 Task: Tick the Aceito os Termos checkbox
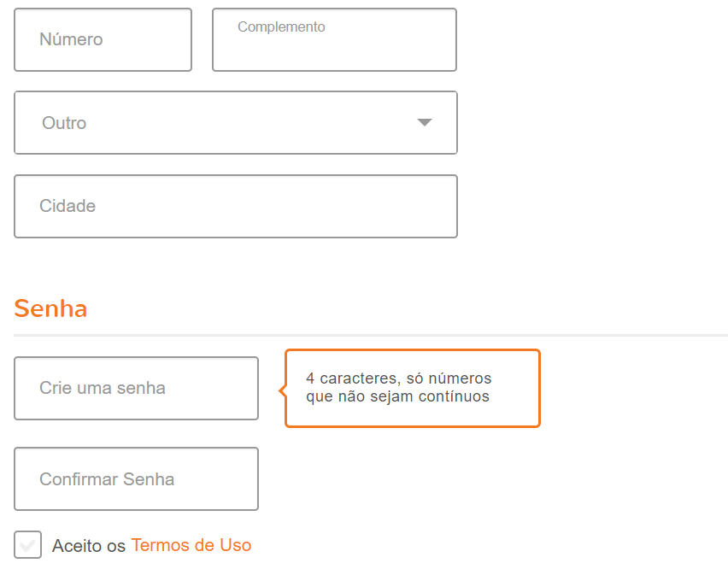pos(27,544)
